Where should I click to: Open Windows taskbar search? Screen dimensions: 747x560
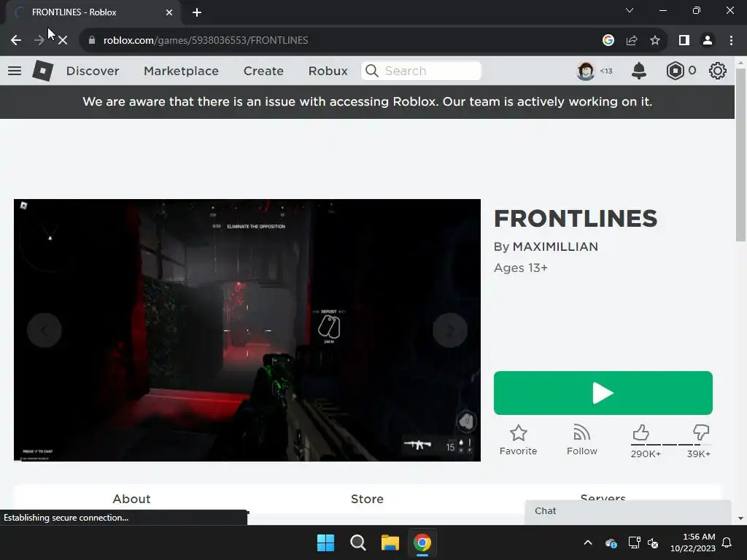[x=357, y=542]
